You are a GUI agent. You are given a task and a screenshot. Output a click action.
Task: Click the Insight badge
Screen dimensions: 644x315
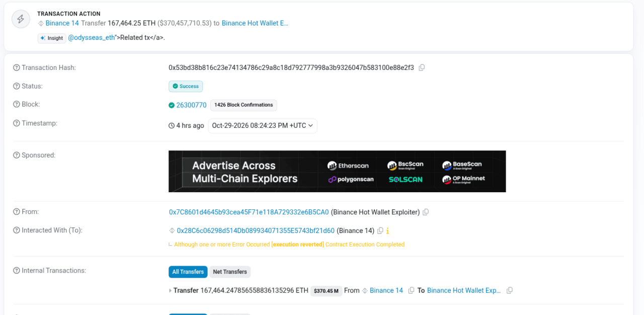click(52, 38)
